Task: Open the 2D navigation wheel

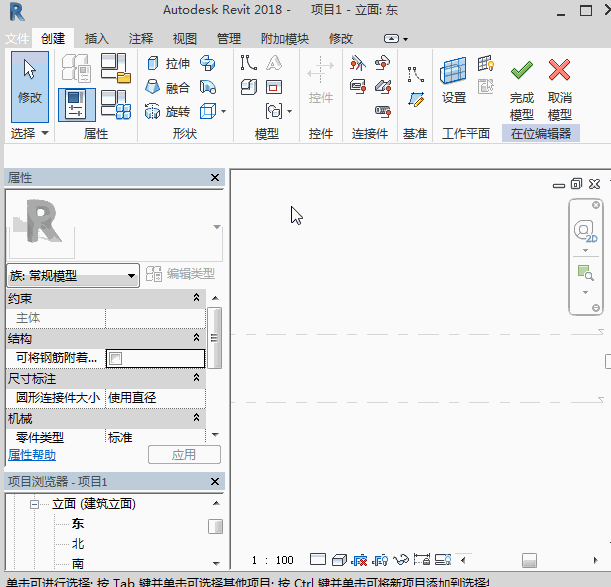Action: click(584, 231)
